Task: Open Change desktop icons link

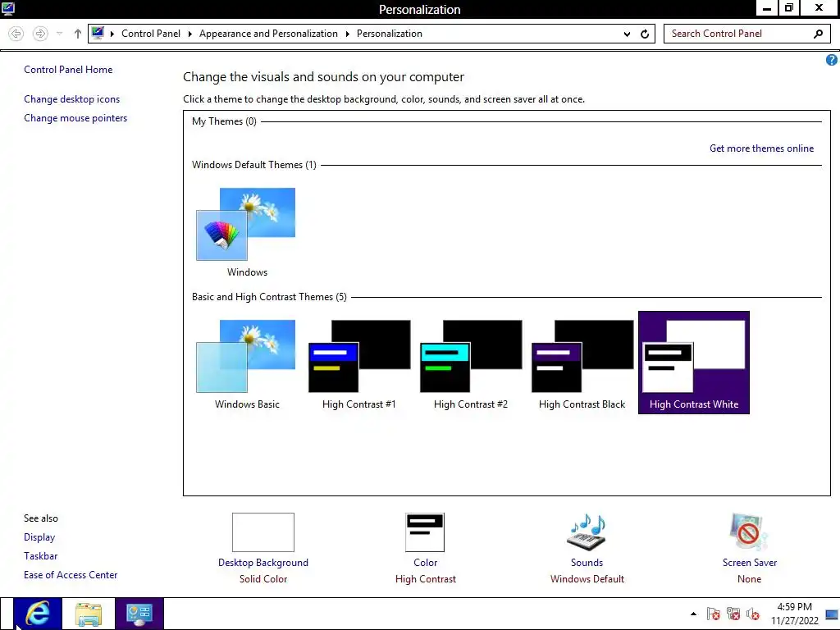Action: 72,99
